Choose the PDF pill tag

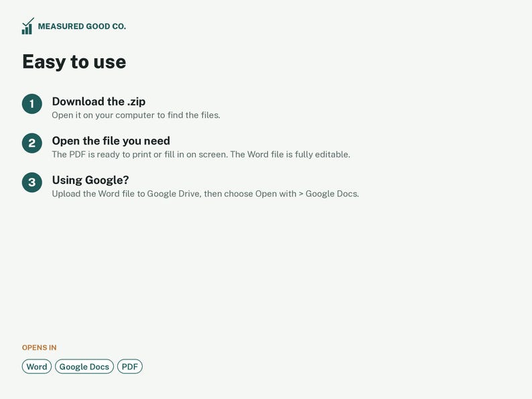tap(129, 367)
